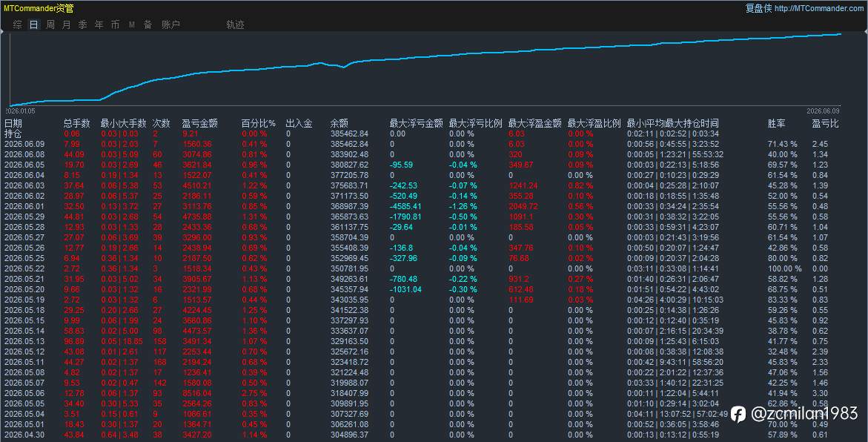Screen dimensions: 868x442
Task: Click the 胜率 column header
Action: 777,123
